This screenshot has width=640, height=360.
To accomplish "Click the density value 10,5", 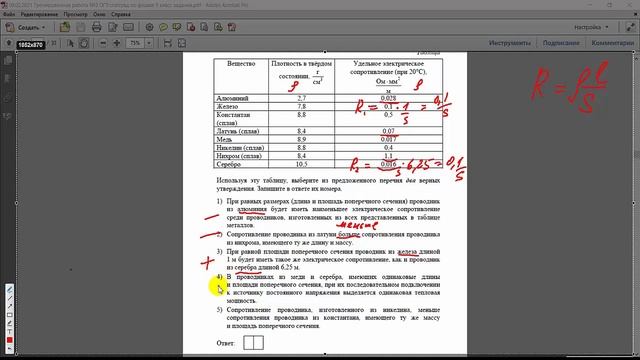I will pos(301,164).
